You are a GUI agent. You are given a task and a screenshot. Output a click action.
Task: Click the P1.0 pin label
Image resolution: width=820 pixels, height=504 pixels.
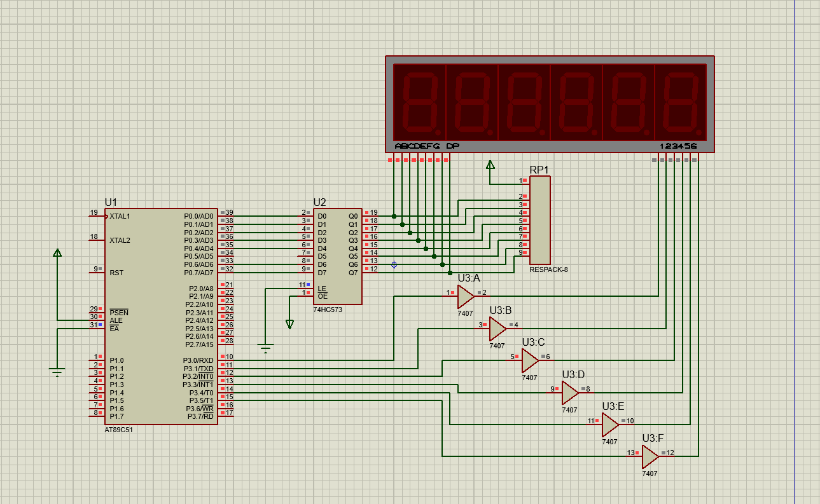pyautogui.click(x=117, y=360)
